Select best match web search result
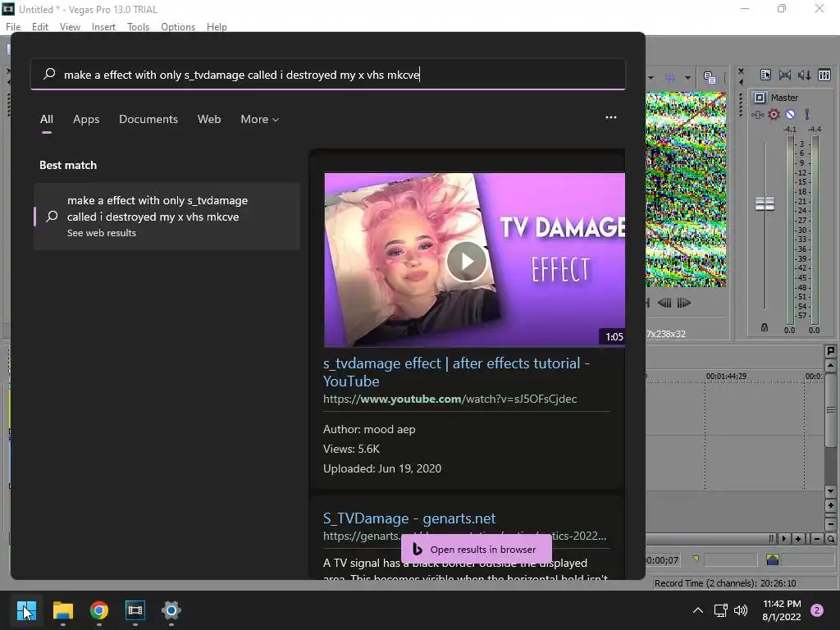Image resolution: width=840 pixels, height=630 pixels. coord(167,217)
